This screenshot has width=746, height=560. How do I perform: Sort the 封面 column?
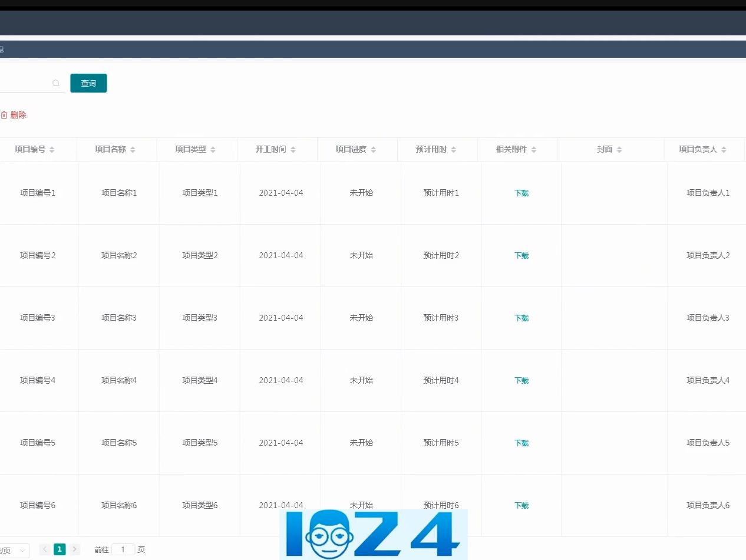tap(619, 149)
